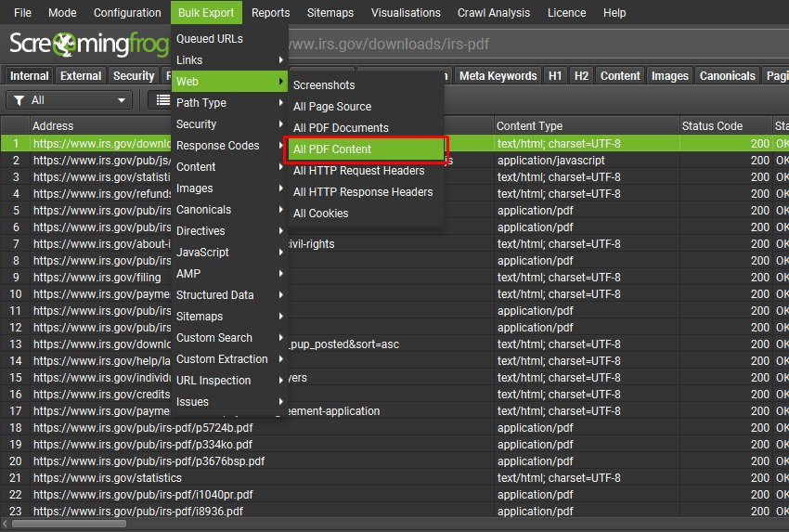789x532 pixels.
Task: Open the Configuration menu
Action: coord(127,13)
